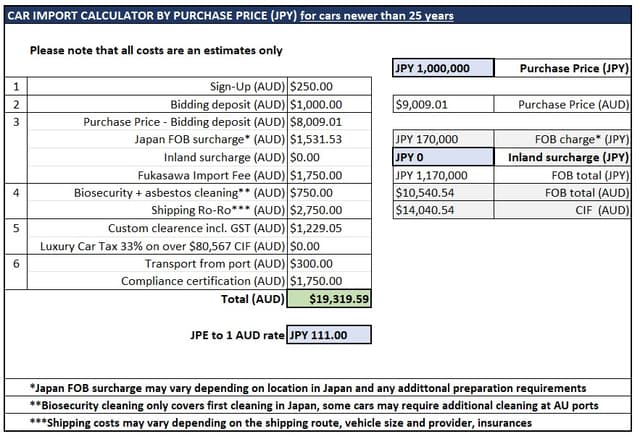The image size is (640, 439).
Task: Click the Custom clearence $1,229.05 cell
Action: tap(329, 228)
